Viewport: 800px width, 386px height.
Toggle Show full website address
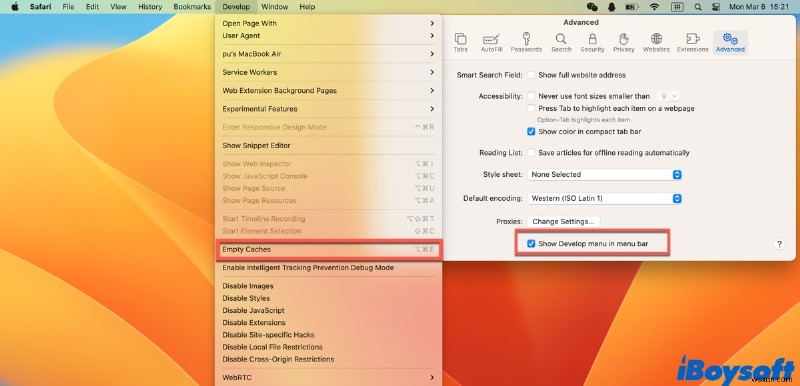tap(531, 75)
